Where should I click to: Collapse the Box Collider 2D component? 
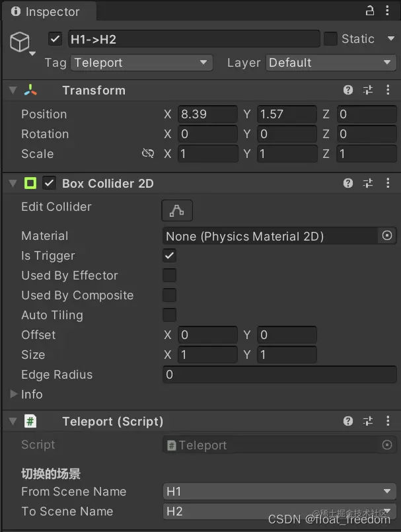point(14,183)
